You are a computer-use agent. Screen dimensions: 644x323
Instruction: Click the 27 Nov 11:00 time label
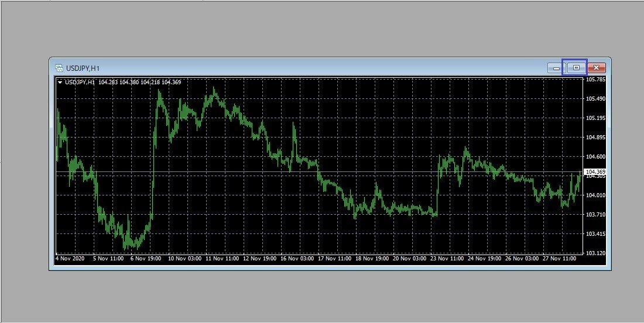click(x=559, y=259)
